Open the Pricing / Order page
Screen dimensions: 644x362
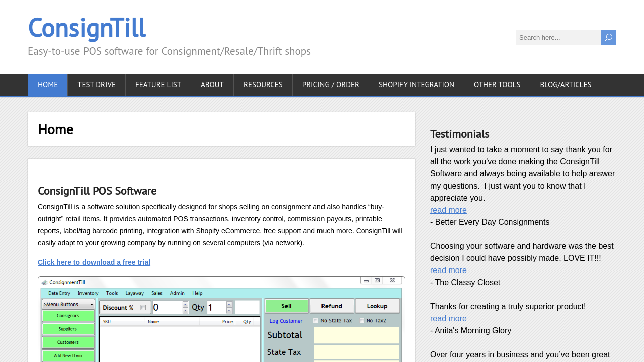[331, 85]
